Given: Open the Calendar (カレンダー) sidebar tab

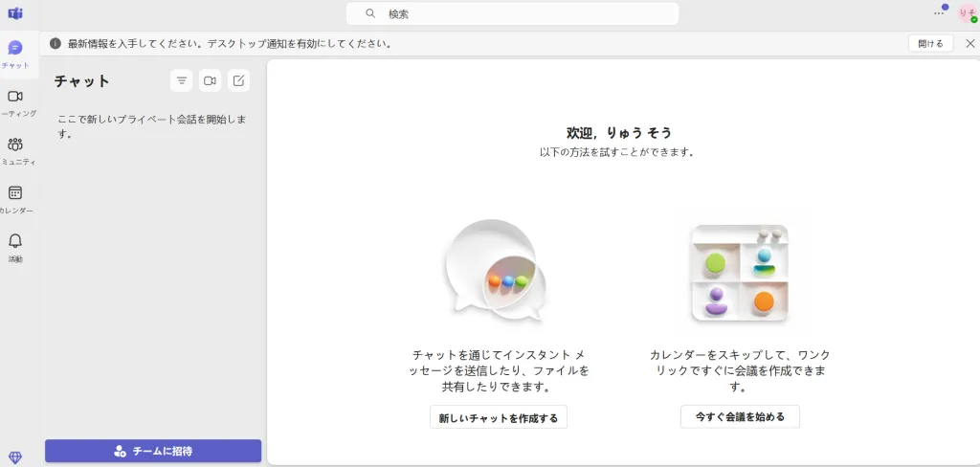Looking at the screenshot, I should pyautogui.click(x=15, y=199).
